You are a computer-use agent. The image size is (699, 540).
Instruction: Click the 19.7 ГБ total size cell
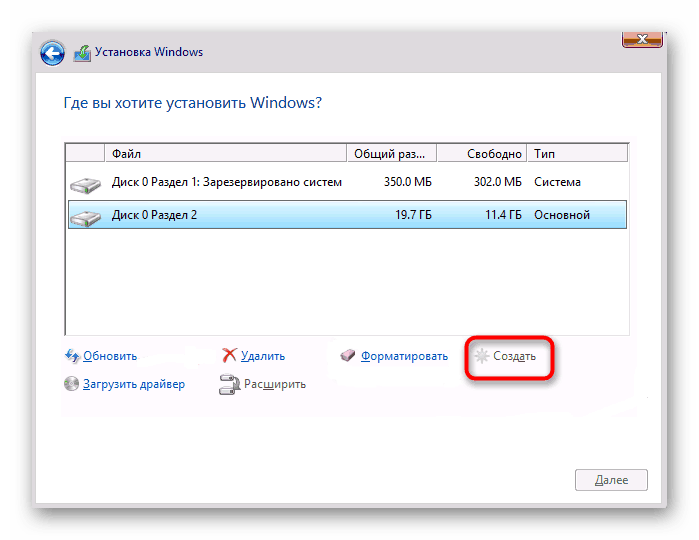(413, 215)
